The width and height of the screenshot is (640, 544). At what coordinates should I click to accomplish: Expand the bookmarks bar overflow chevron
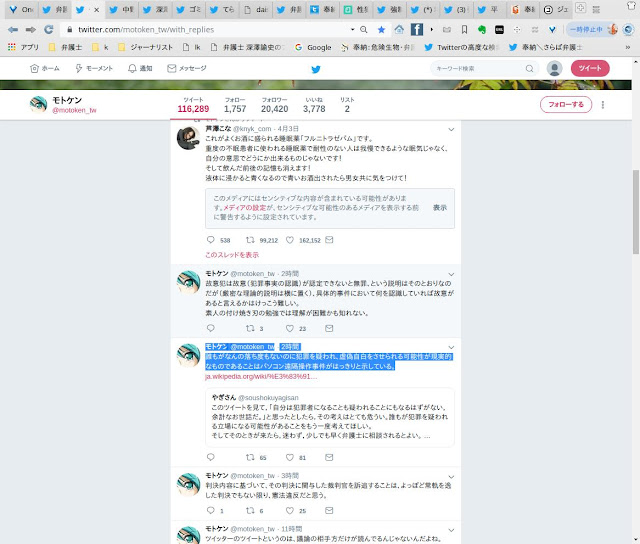point(628,47)
